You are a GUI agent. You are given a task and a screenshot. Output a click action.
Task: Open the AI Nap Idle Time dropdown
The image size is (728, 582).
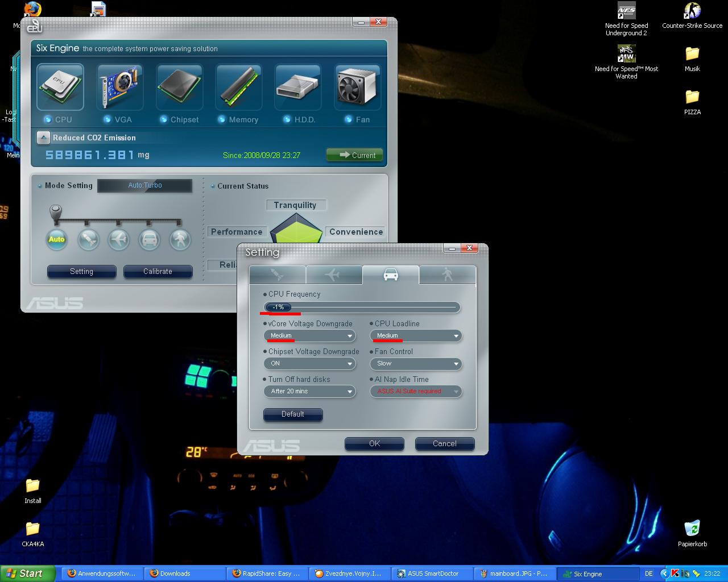(x=416, y=392)
